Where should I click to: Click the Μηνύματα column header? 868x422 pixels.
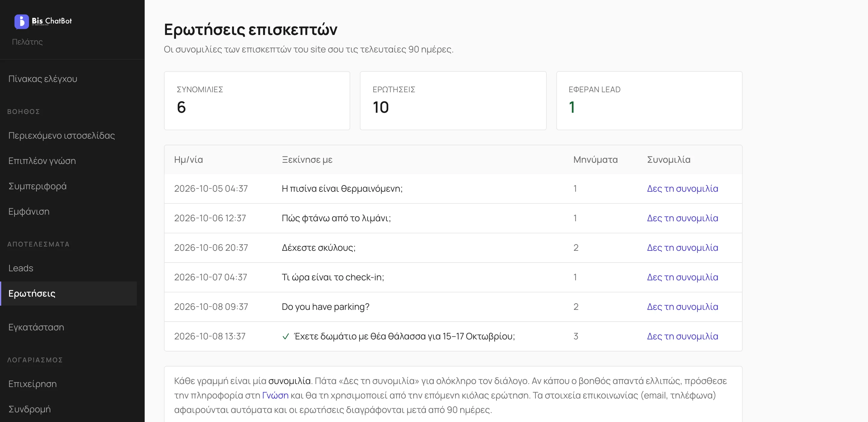click(x=596, y=160)
